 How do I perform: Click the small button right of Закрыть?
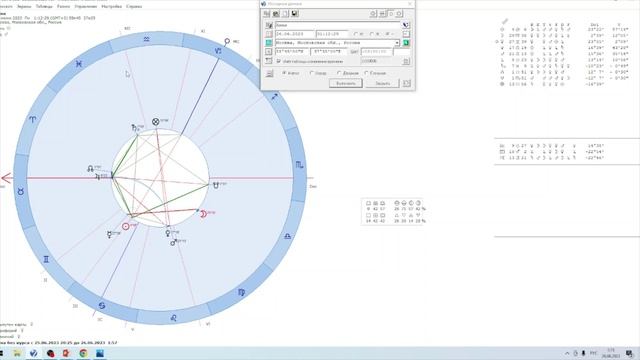pos(407,83)
